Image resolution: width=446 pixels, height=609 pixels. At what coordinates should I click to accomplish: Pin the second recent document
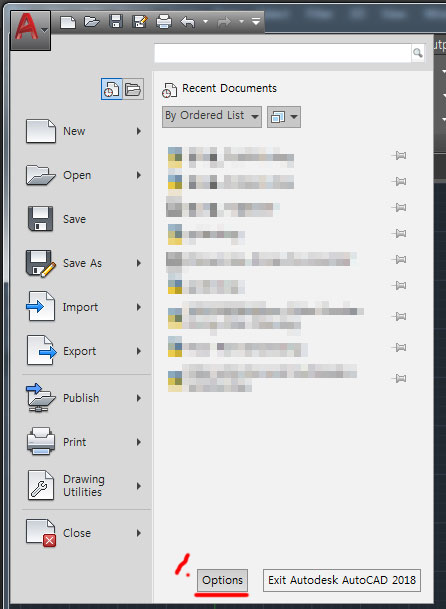(399, 181)
